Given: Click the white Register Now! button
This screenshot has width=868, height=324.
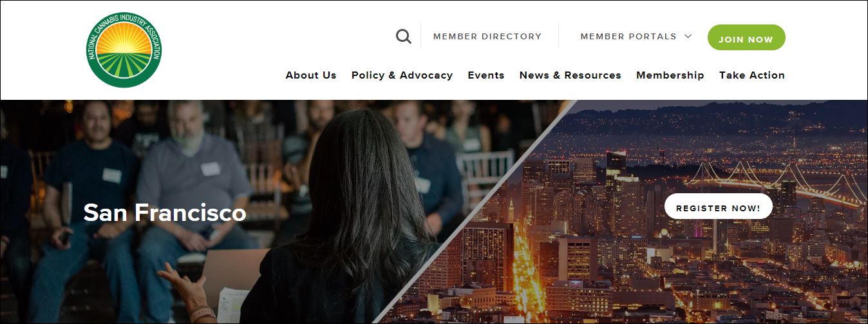Looking at the screenshot, I should [x=719, y=206].
